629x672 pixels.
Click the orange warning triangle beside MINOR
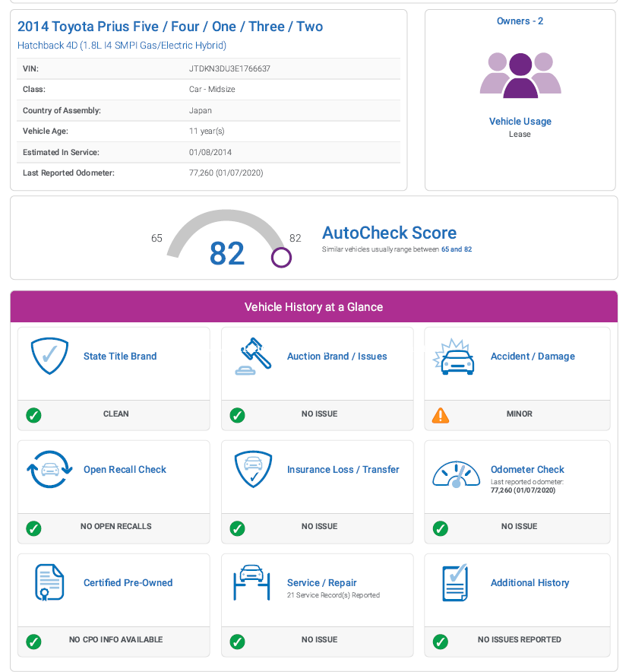tap(441, 415)
